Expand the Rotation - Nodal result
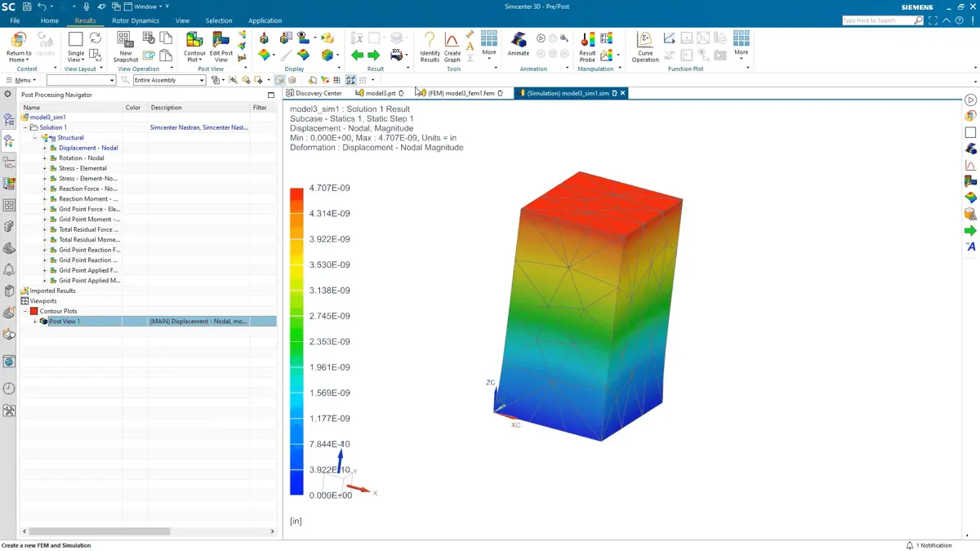 (45, 158)
